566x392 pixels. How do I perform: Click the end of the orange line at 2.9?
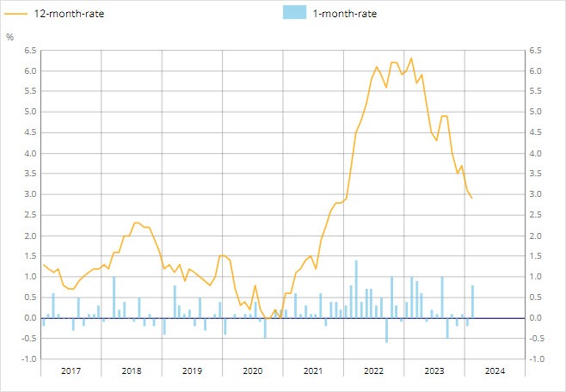pos(471,198)
